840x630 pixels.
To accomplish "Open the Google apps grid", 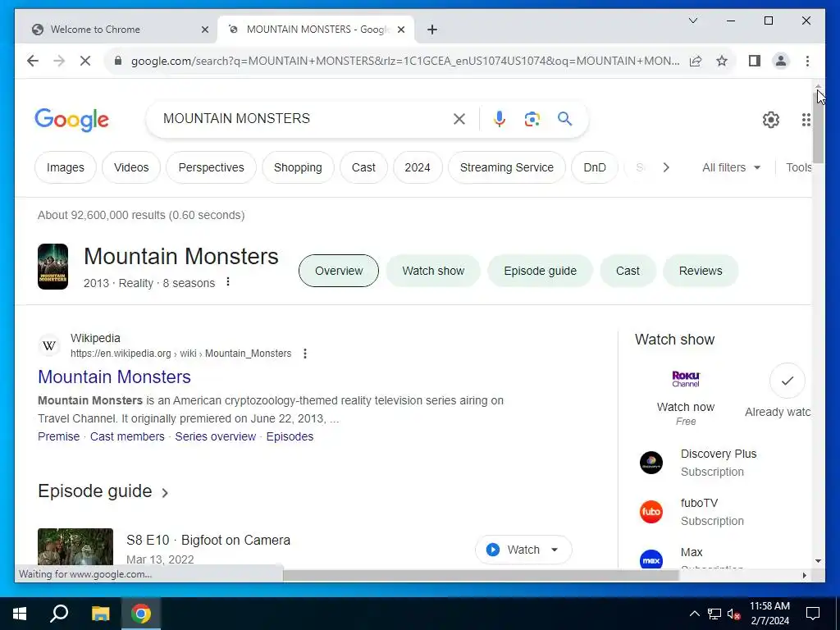I will (x=806, y=120).
